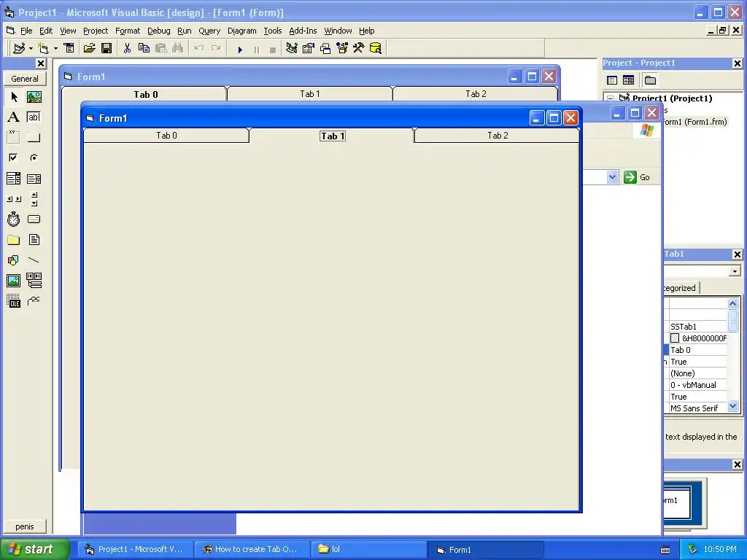Toggle Folders icon in Project panel
The image size is (747, 560).
(650, 80)
